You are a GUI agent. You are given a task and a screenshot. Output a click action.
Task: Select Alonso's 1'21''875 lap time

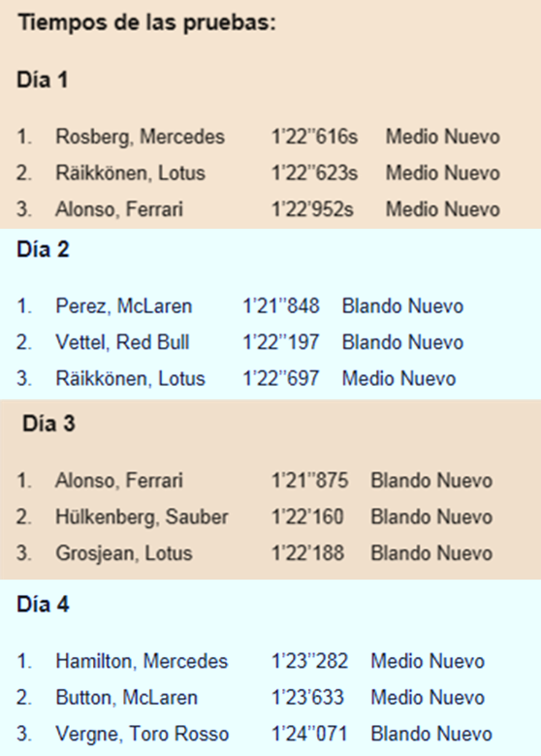(x=309, y=480)
